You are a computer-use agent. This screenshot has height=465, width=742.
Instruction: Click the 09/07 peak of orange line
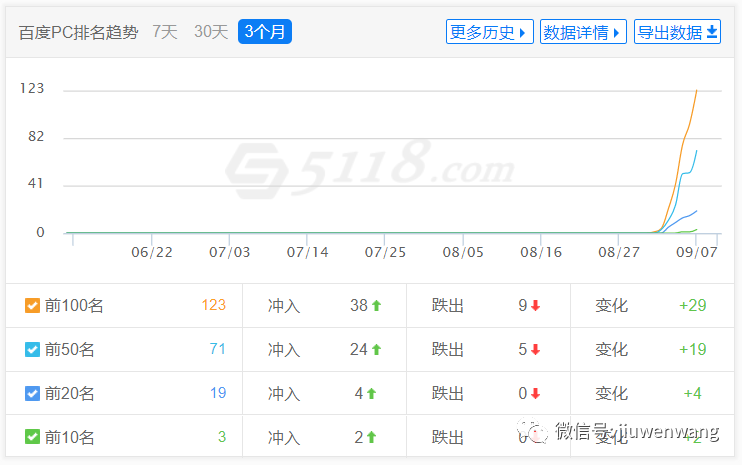[697, 90]
